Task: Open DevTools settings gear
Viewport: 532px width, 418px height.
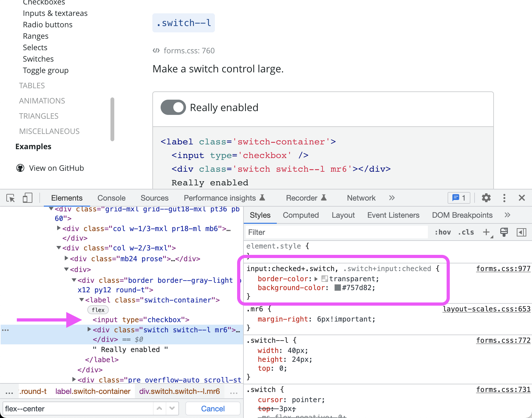Action: click(x=486, y=198)
